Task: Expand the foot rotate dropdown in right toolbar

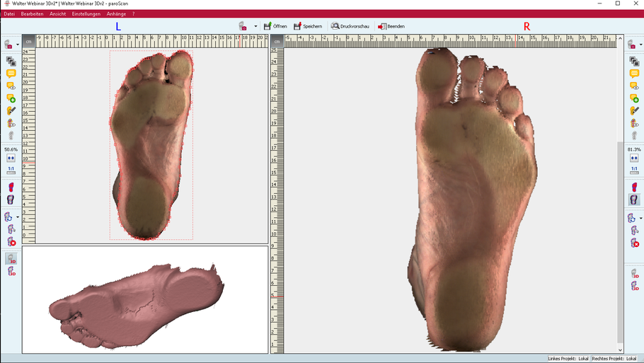Action: 641,218
